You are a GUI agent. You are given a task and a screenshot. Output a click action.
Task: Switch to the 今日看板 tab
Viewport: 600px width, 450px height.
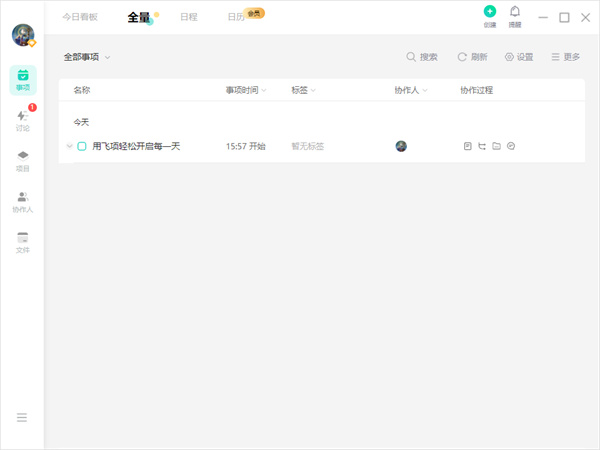pyautogui.click(x=80, y=17)
